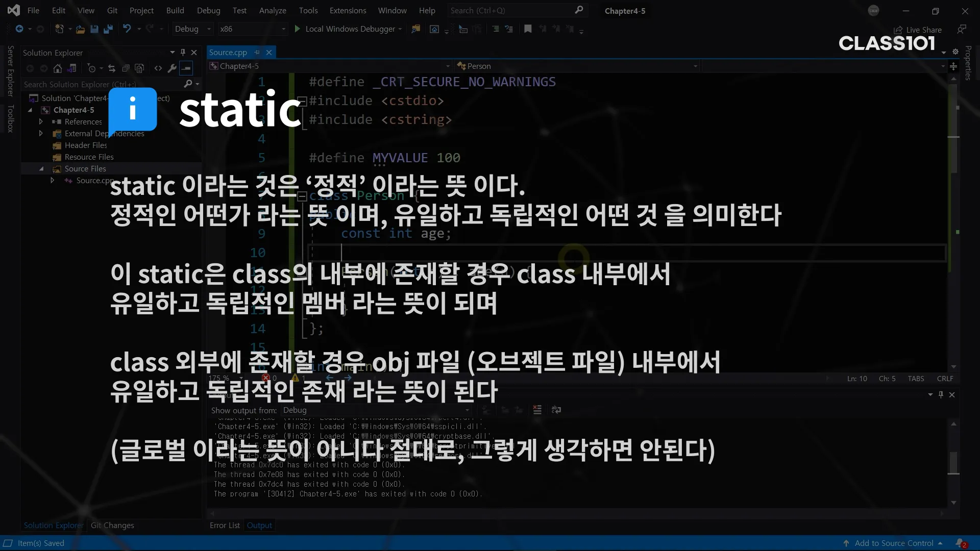Viewport: 980px width, 551px height.
Task: Click the Bookmark toolbar icon
Action: tap(528, 29)
